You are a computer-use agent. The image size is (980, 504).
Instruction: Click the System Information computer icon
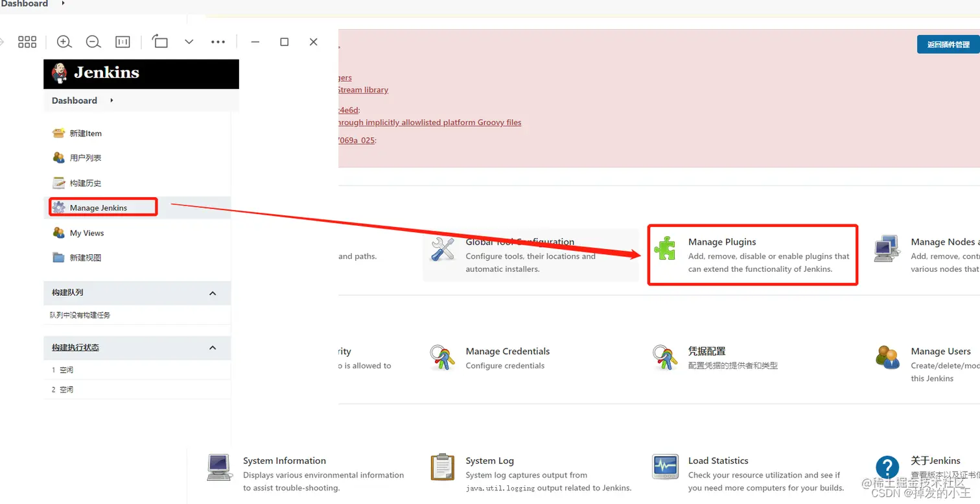[220, 467]
